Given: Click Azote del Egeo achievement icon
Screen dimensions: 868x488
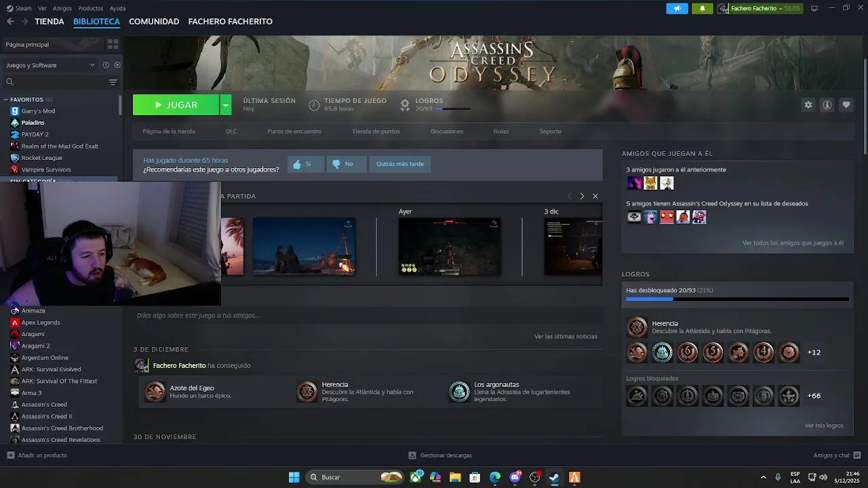Looking at the screenshot, I should [155, 392].
